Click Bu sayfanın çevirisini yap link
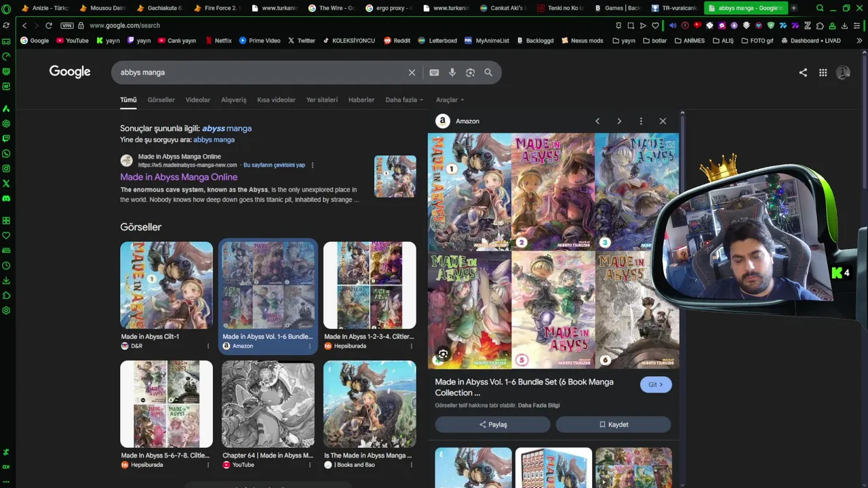The image size is (868, 488). (274, 165)
